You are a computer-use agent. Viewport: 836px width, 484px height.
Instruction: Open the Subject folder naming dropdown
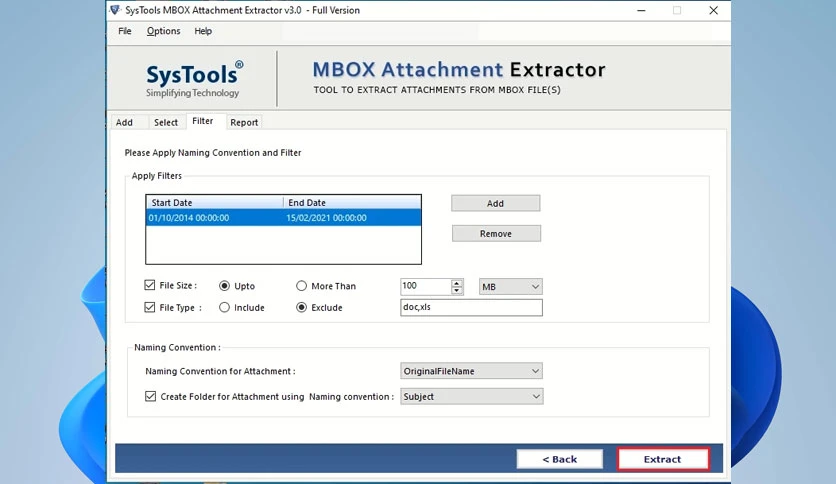click(472, 397)
